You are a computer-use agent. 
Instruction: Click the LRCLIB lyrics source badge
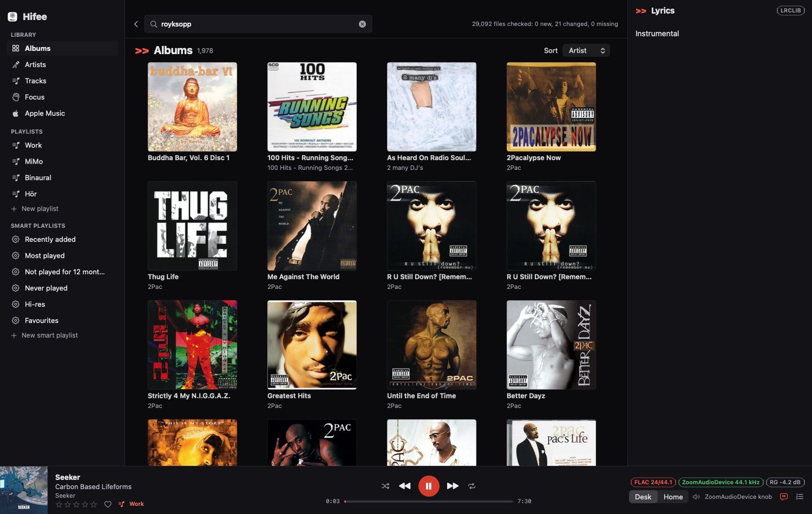coord(791,10)
